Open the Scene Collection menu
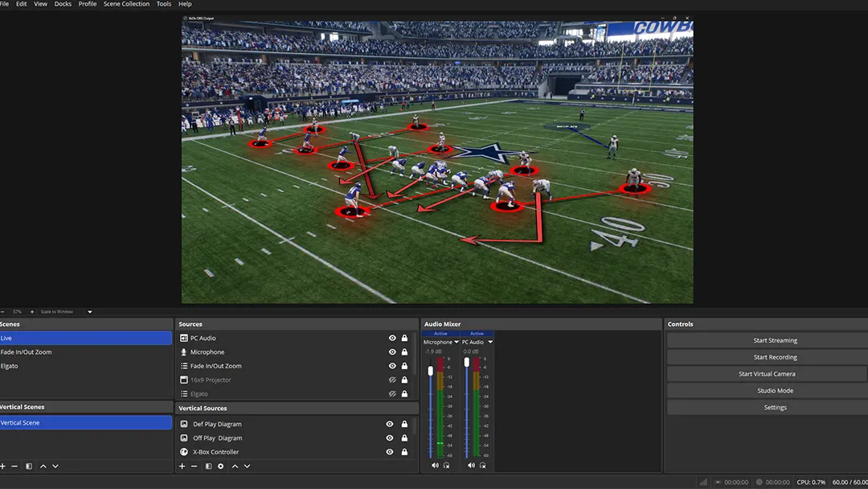This screenshot has width=868, height=489. (126, 4)
